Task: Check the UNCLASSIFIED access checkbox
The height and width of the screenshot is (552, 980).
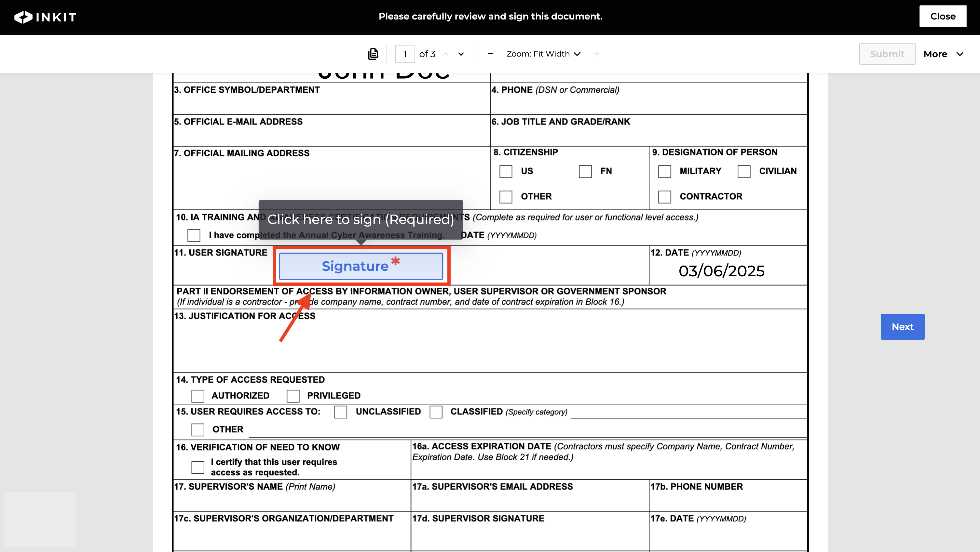Action: click(x=340, y=412)
